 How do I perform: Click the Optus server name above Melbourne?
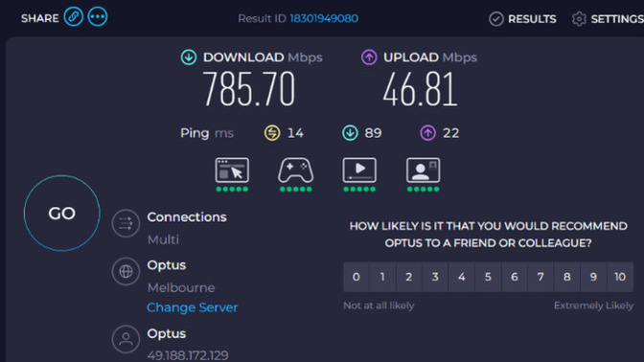coord(167,265)
